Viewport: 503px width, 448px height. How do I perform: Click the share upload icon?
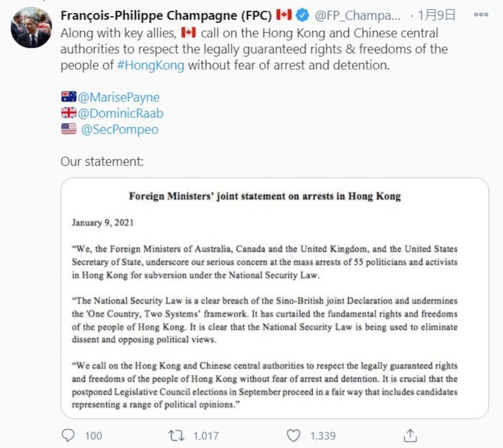coord(410,435)
